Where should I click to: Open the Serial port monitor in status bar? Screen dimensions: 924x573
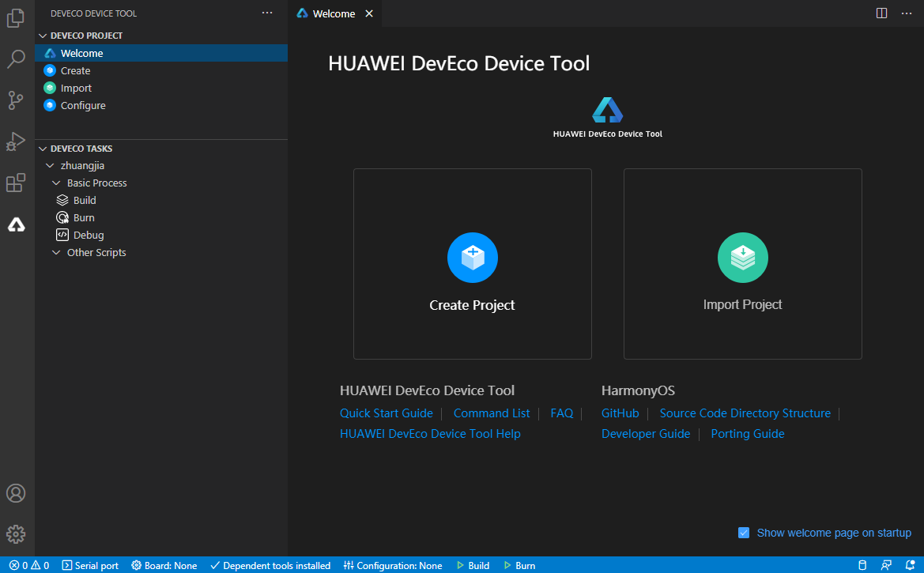pos(90,565)
